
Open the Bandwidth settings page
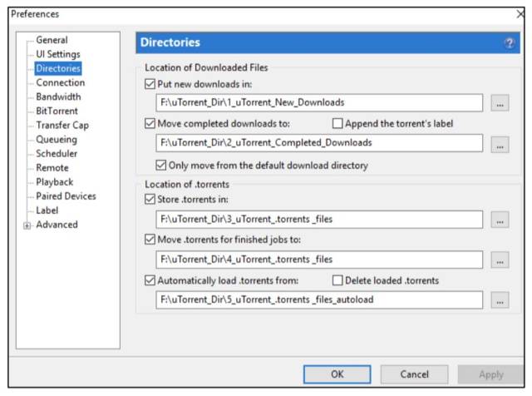point(58,97)
